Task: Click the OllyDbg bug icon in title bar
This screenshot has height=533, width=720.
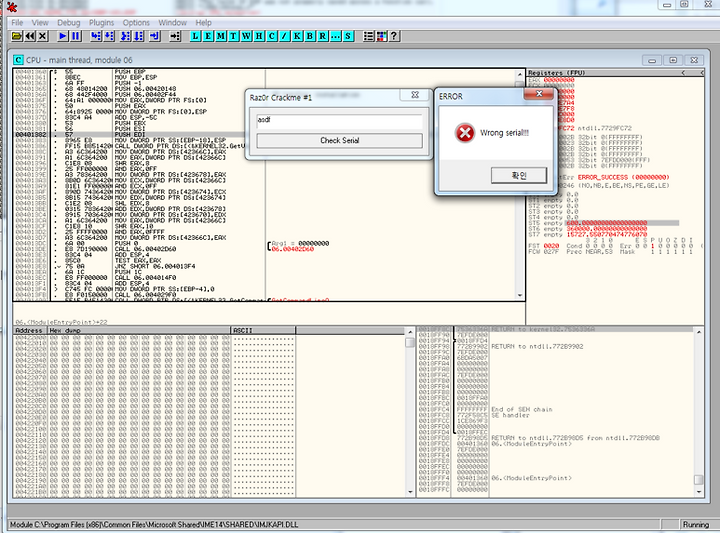Action: tap(11, 6)
